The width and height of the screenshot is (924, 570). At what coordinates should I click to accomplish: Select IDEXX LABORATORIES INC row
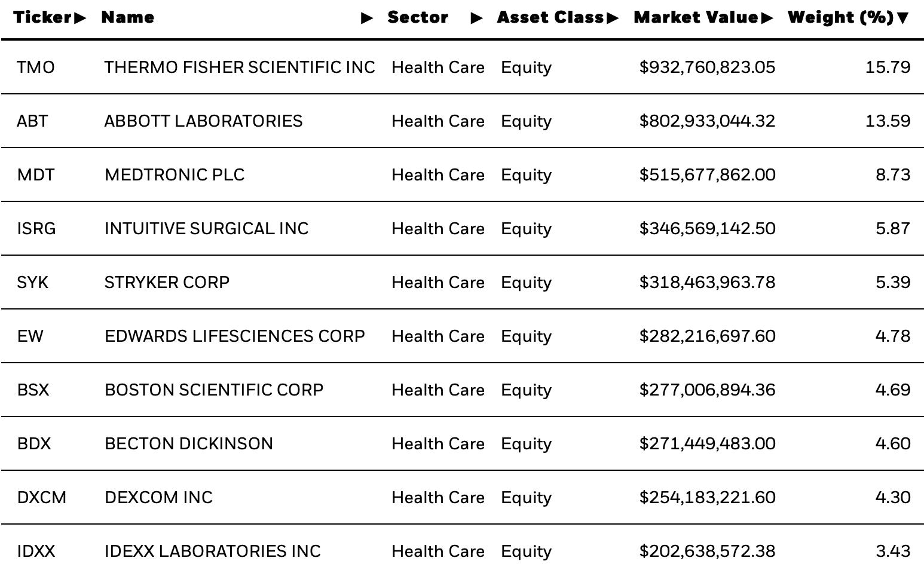point(462,551)
